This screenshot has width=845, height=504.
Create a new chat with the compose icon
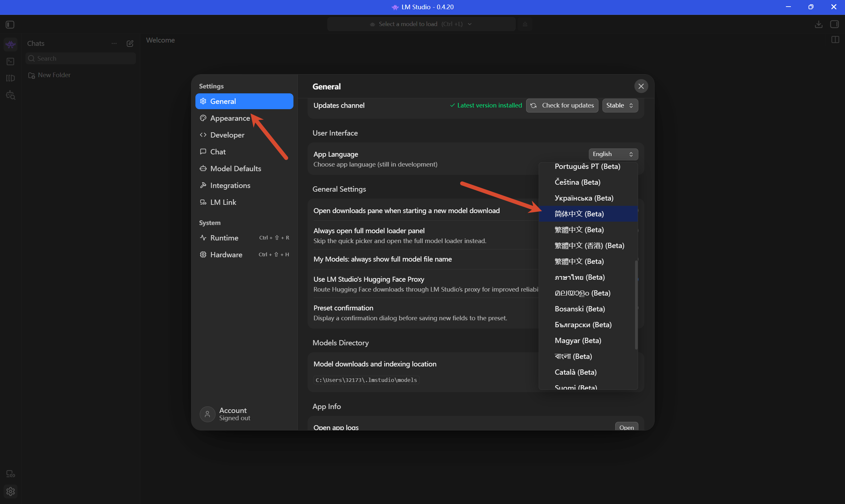(130, 44)
